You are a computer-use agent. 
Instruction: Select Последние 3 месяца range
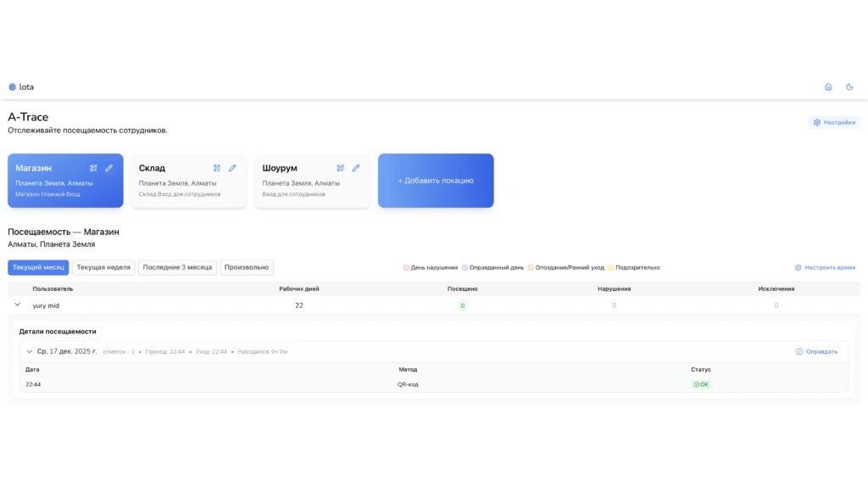pyautogui.click(x=177, y=267)
